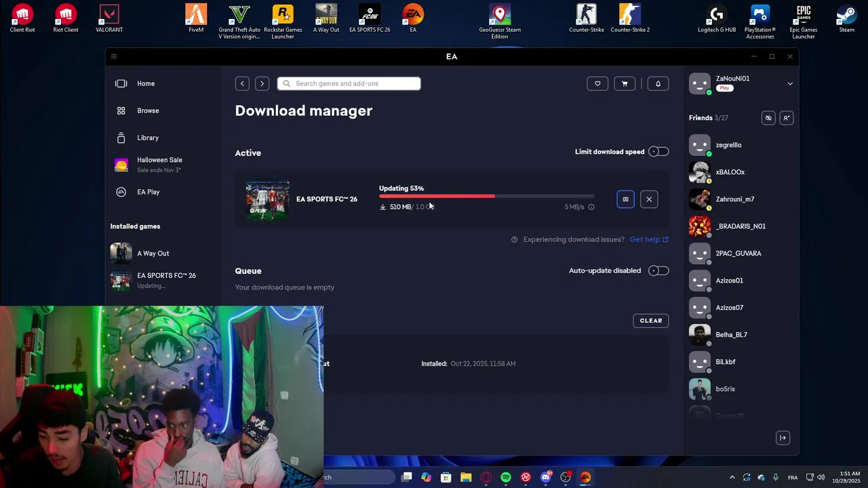Click the add friend icon
The height and width of the screenshot is (488, 868).
[x=786, y=118]
